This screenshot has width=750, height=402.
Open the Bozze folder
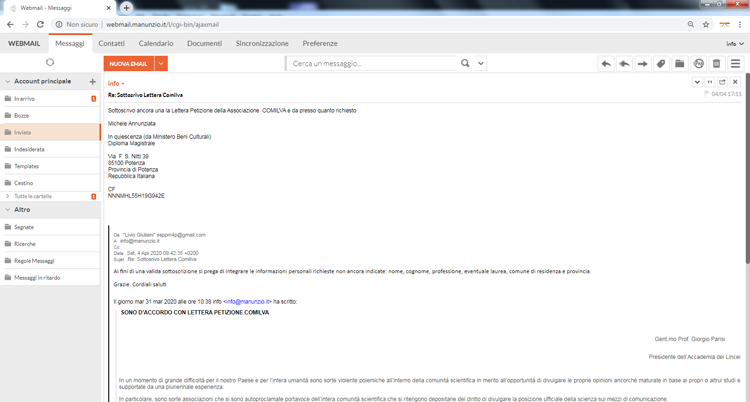pos(50,115)
